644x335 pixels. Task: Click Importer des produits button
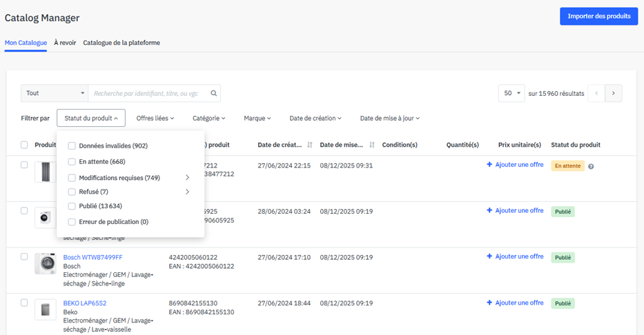(x=598, y=16)
